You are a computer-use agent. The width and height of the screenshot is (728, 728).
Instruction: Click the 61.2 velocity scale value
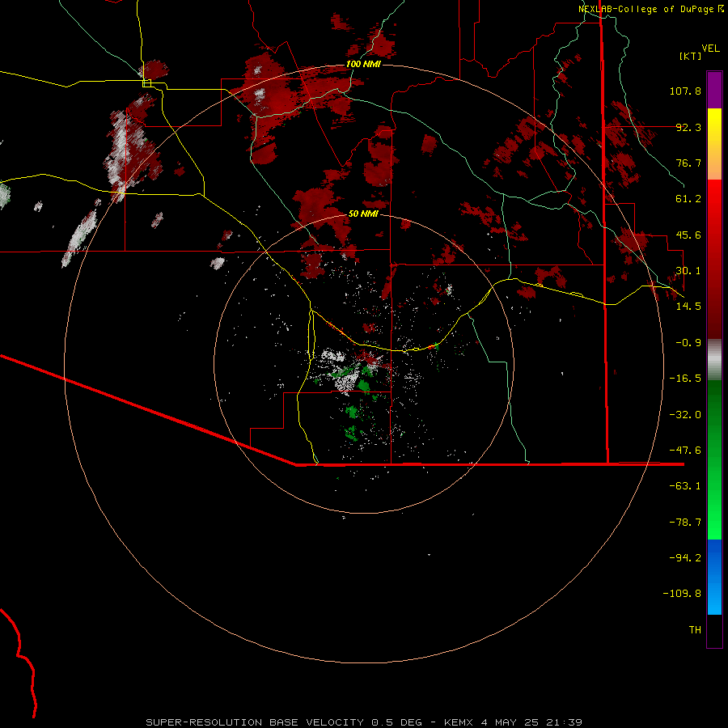688,199
